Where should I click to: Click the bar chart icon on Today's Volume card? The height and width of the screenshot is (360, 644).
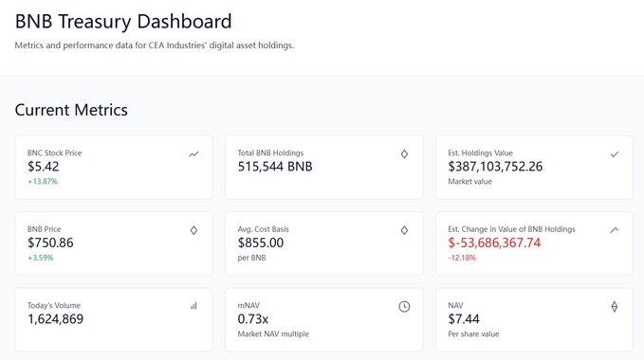coord(193,306)
